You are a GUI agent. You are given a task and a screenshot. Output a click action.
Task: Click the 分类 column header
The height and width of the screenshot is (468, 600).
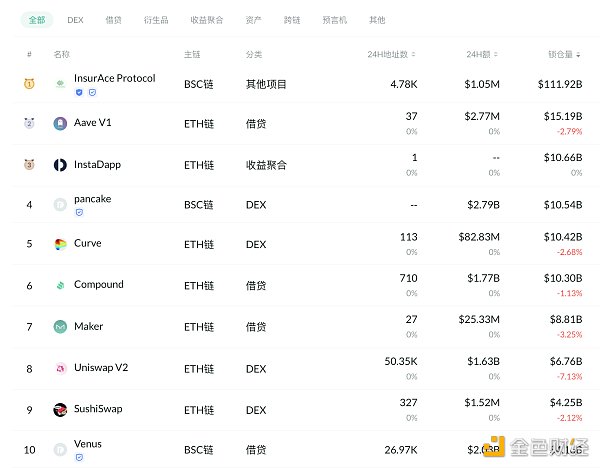(254, 54)
